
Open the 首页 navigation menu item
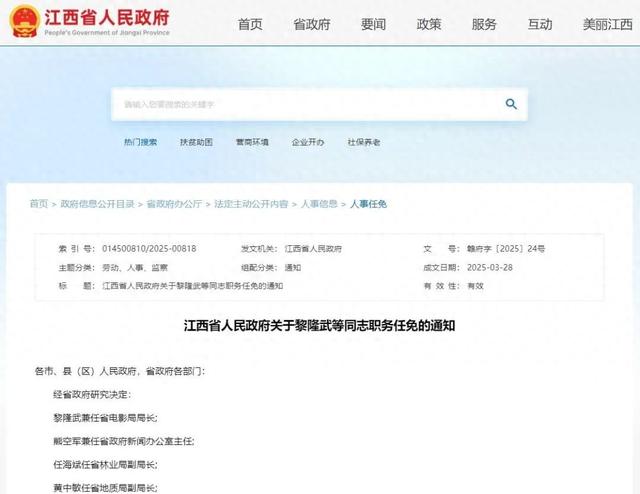point(250,24)
